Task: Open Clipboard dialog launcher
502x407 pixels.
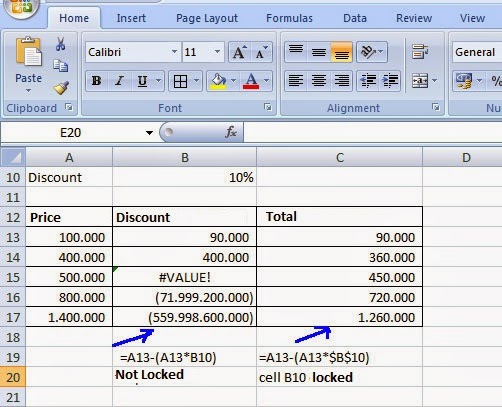Action: (69, 107)
